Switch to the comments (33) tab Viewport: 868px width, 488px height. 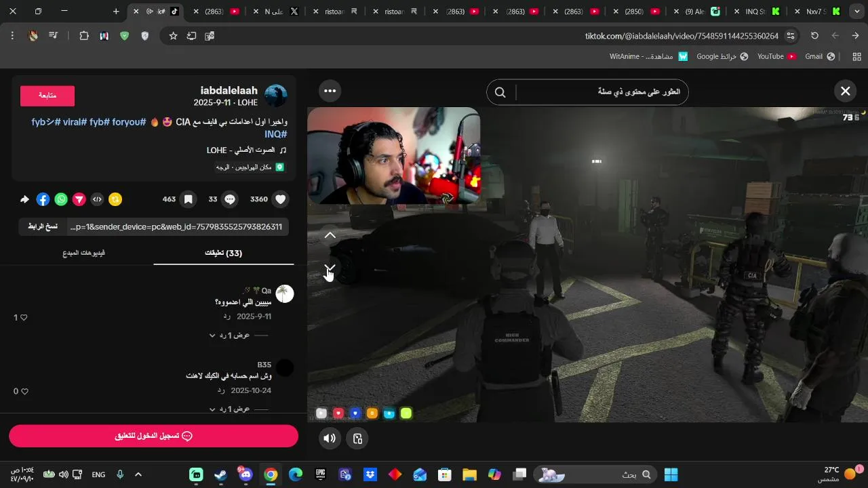[224, 253]
